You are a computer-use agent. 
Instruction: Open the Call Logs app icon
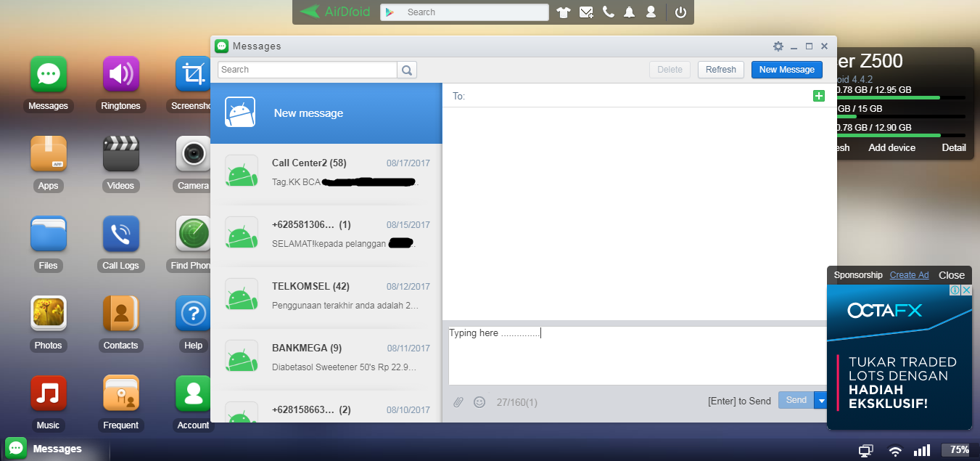(x=120, y=235)
